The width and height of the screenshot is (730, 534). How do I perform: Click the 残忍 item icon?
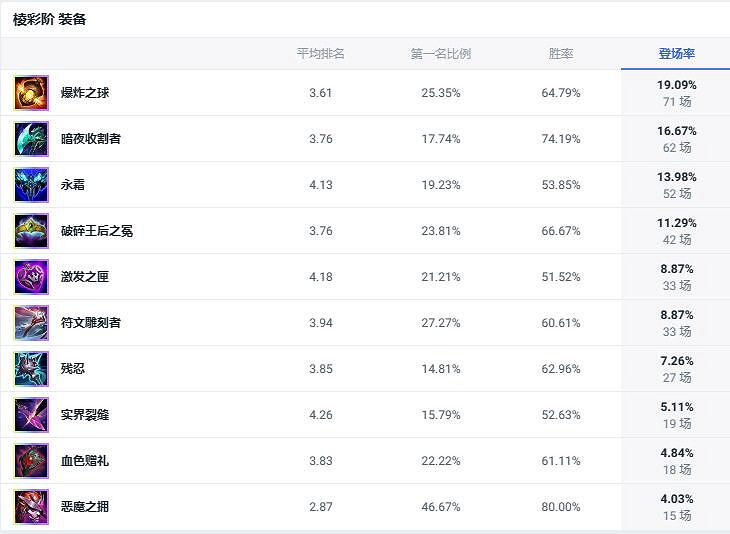pos(31,369)
